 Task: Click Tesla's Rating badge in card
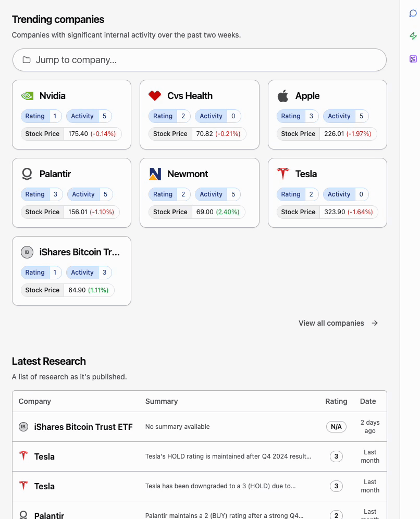(x=298, y=194)
